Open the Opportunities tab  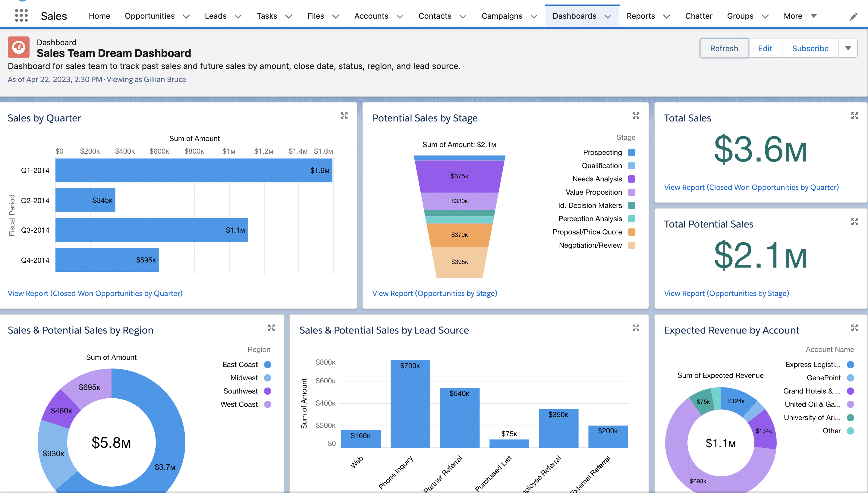pyautogui.click(x=149, y=16)
